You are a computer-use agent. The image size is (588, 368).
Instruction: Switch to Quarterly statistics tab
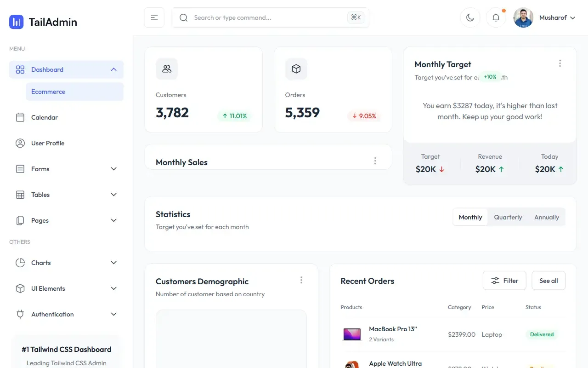pyautogui.click(x=508, y=217)
